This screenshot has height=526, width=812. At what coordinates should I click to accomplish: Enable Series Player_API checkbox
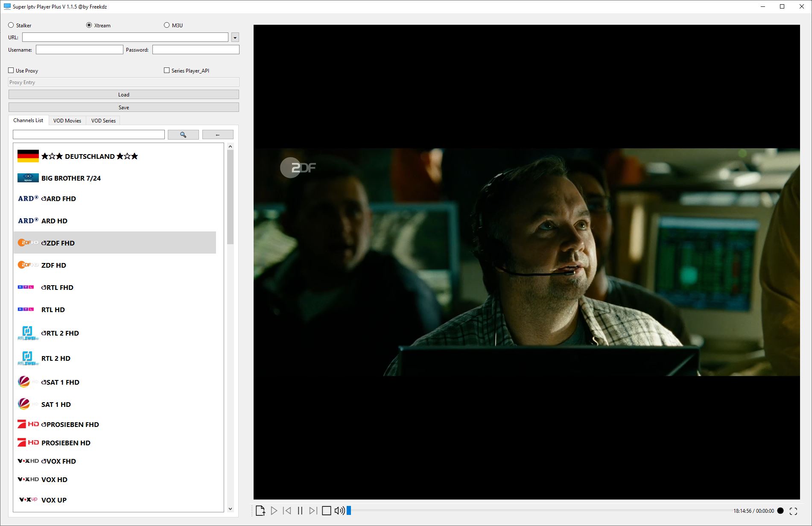187,70
